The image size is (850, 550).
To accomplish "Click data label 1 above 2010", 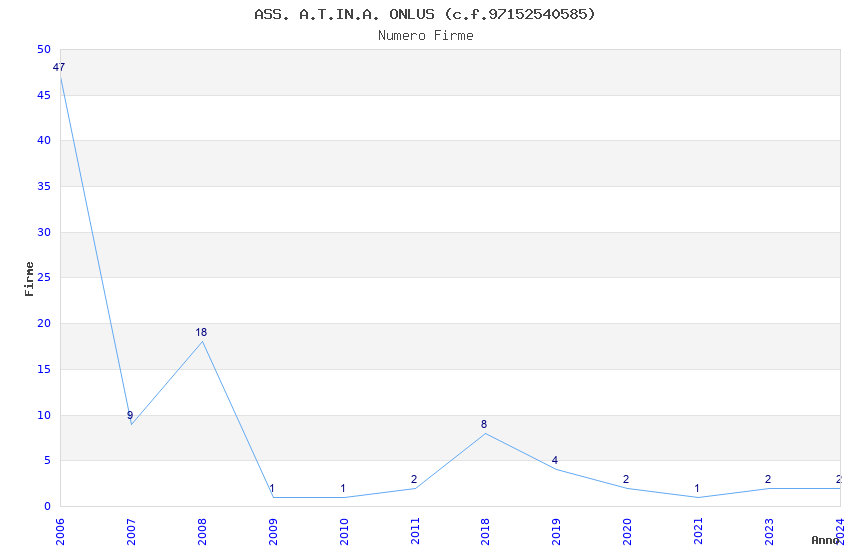I will click(343, 488).
